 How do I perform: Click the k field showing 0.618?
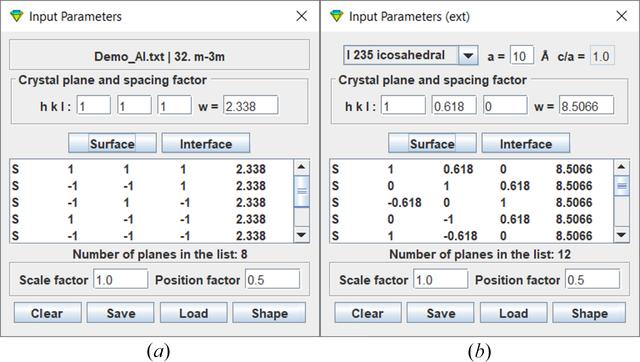454,106
